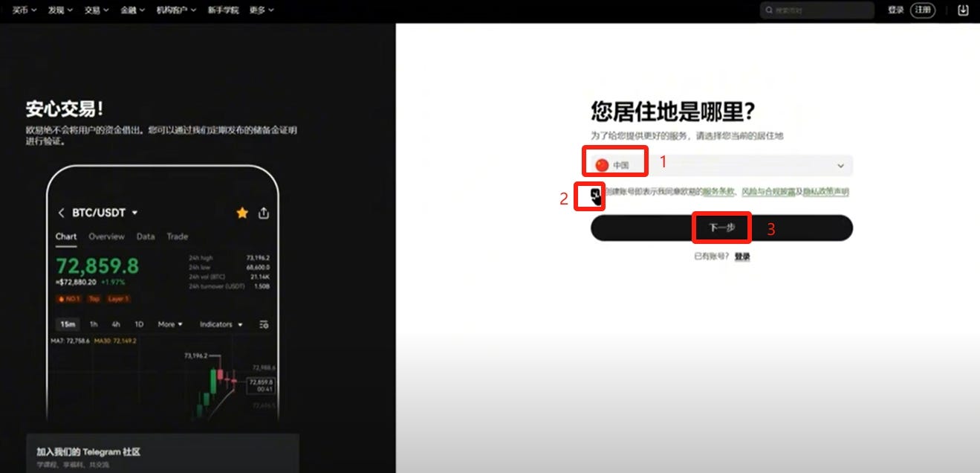Click the NO.1 hot tag
This screenshot has width=980, height=473.
[71, 299]
